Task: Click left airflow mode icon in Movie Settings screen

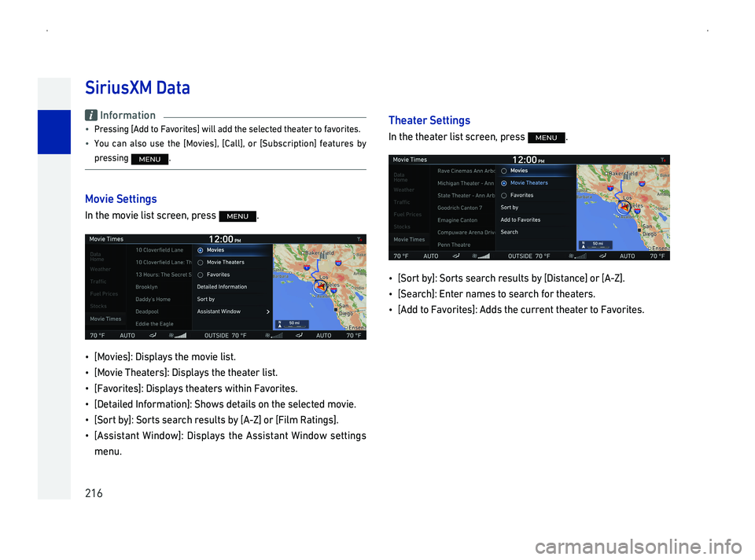Action: [153, 335]
